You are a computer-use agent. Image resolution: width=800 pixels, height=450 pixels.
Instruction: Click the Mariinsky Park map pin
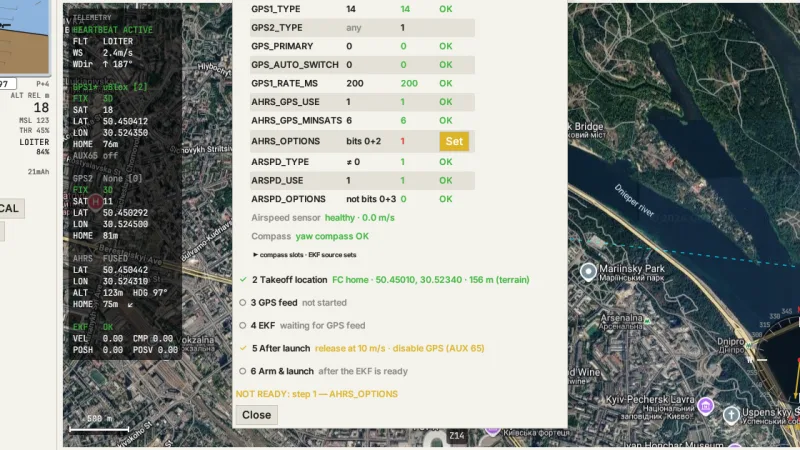(588, 271)
